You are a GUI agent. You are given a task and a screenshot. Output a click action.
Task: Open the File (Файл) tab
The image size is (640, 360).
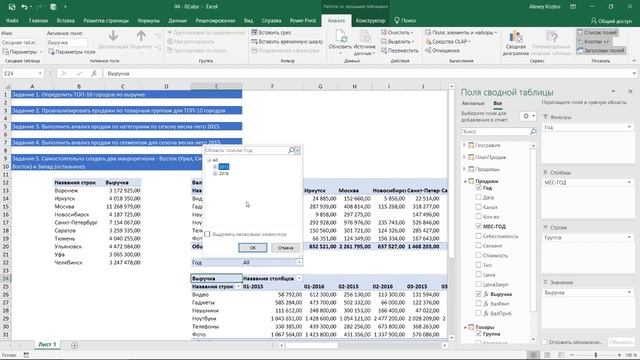click(12, 20)
